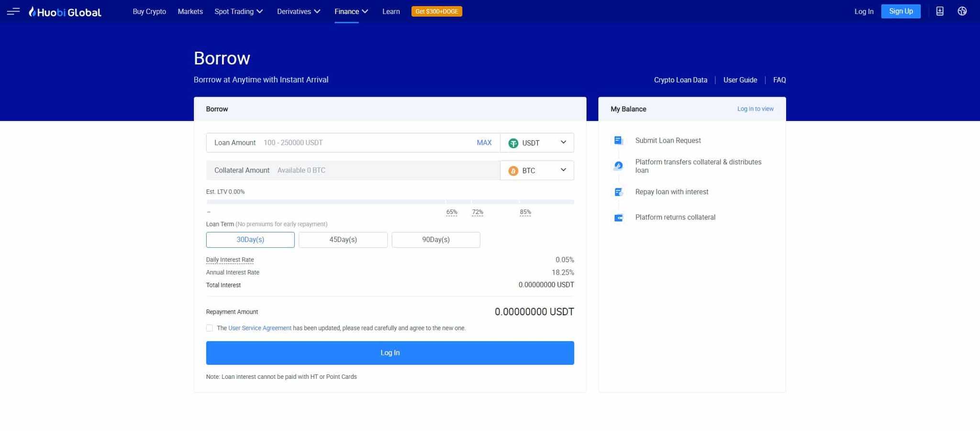Click the Huobi Global logo
The height and width of the screenshot is (431, 980).
click(65, 11)
